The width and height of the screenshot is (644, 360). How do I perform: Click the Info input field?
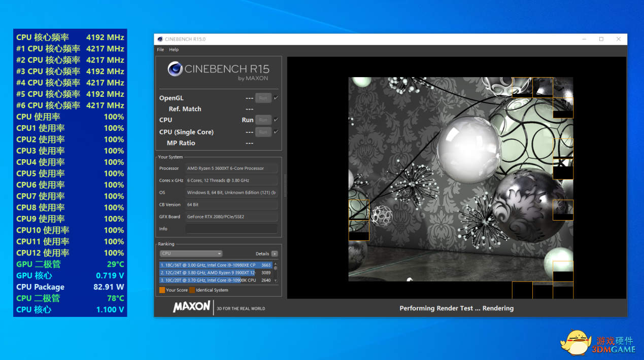(231, 229)
